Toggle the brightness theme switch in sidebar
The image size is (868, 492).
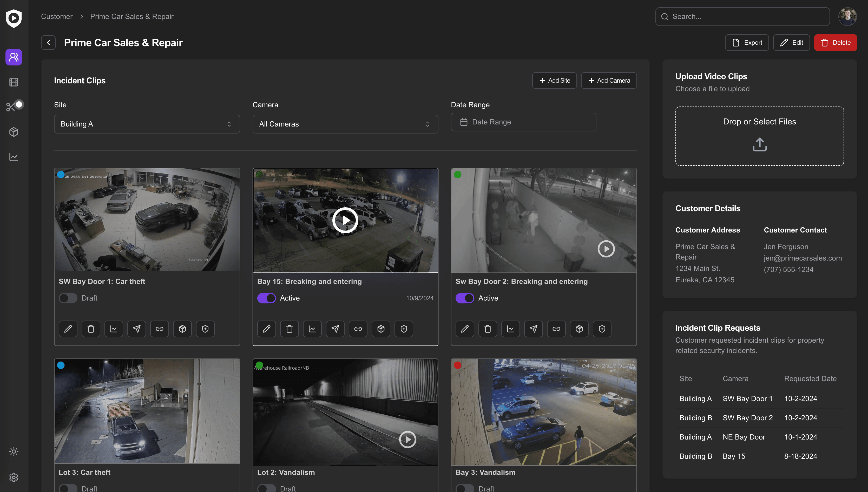[x=14, y=451]
